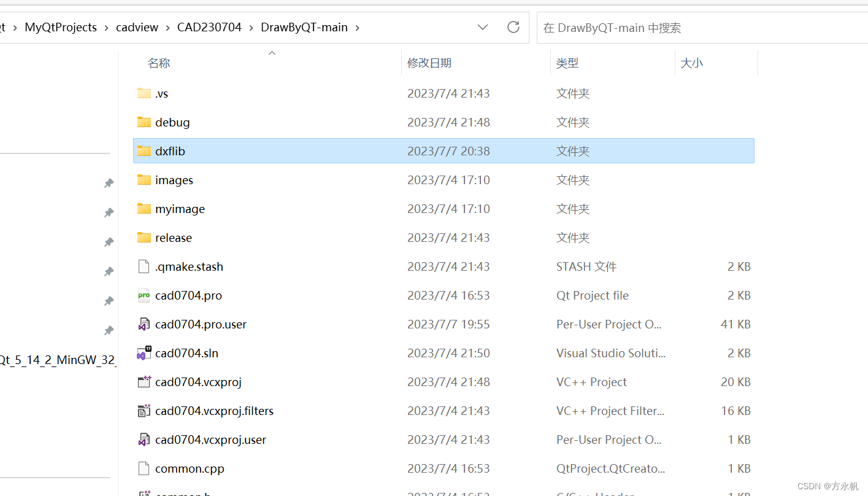
Task: Click the date 2023/7/4 21:50
Action: tap(448, 353)
